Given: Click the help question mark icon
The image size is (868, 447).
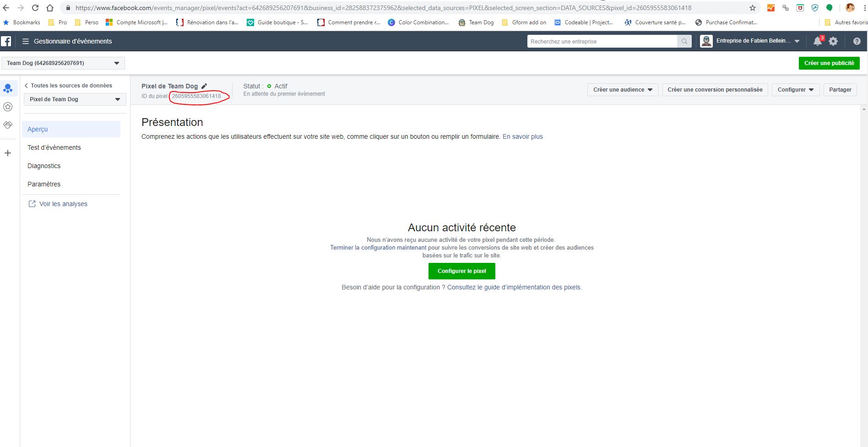Looking at the screenshot, I should (x=857, y=41).
